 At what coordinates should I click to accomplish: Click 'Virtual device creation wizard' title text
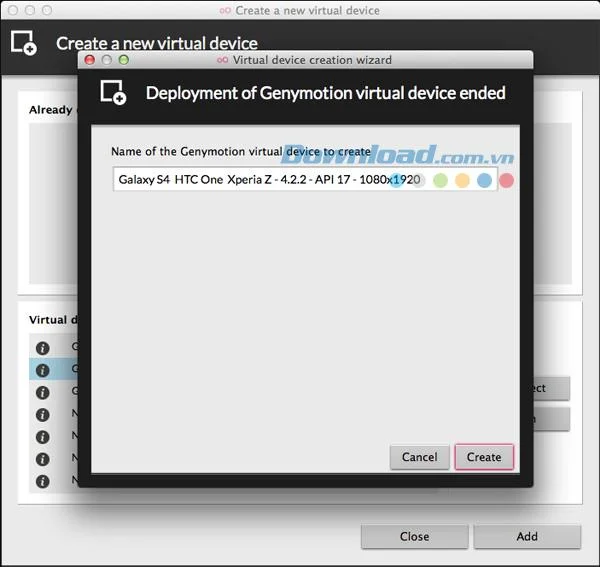coord(312,60)
